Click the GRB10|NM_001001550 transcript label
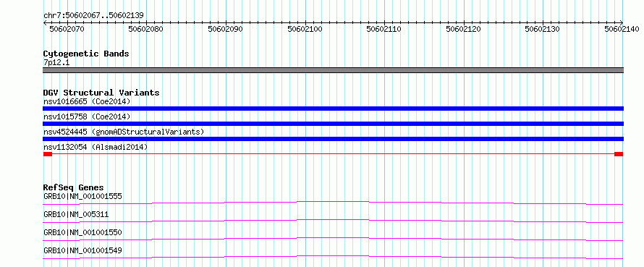The image size is (644, 267). 82,232
